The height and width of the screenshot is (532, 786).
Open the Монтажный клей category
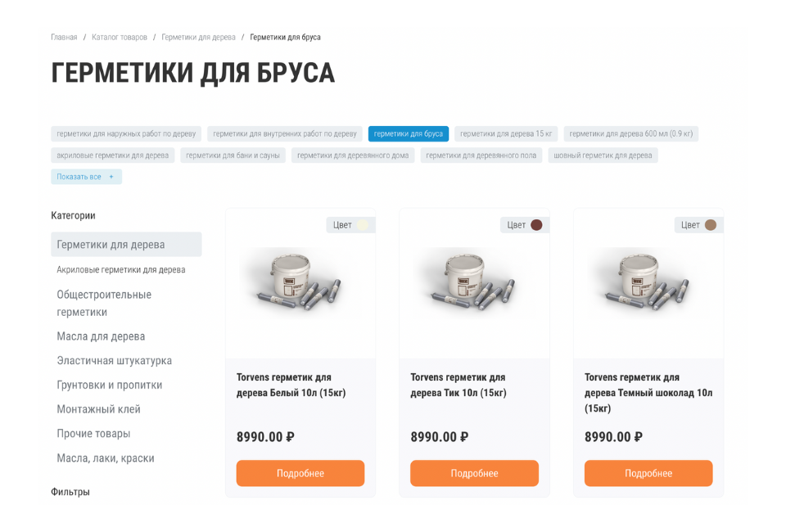coord(98,409)
